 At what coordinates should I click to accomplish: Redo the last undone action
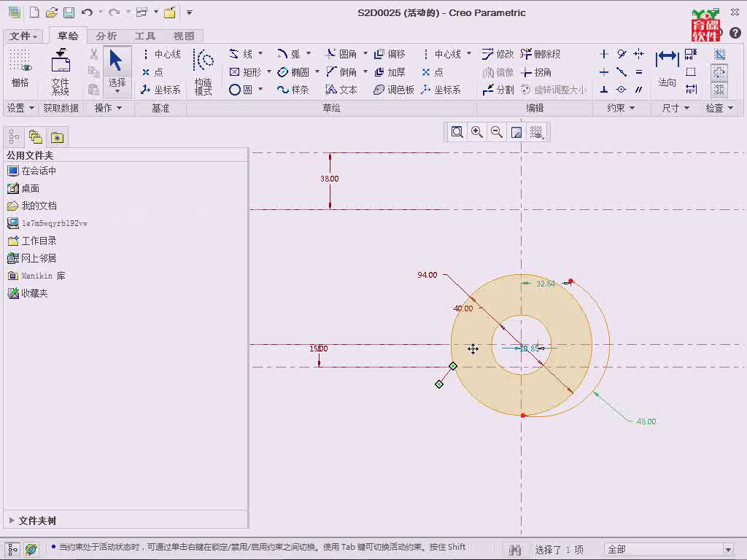pos(115,12)
